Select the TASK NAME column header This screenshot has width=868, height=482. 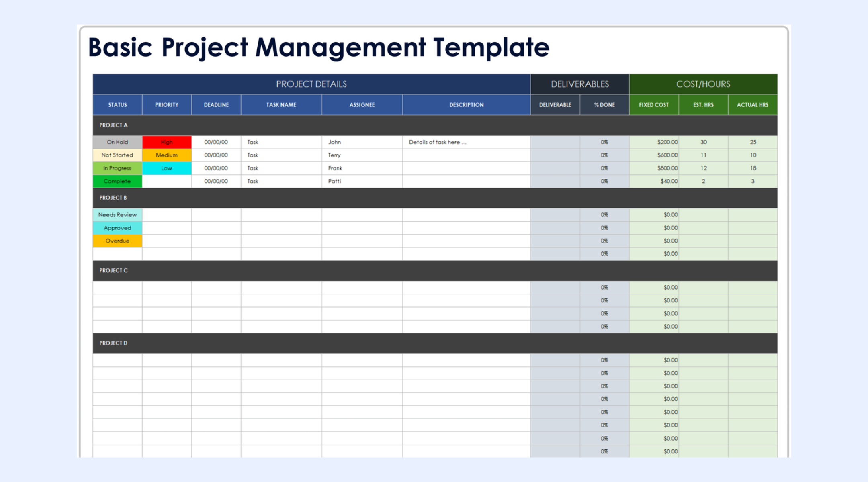tap(281, 105)
